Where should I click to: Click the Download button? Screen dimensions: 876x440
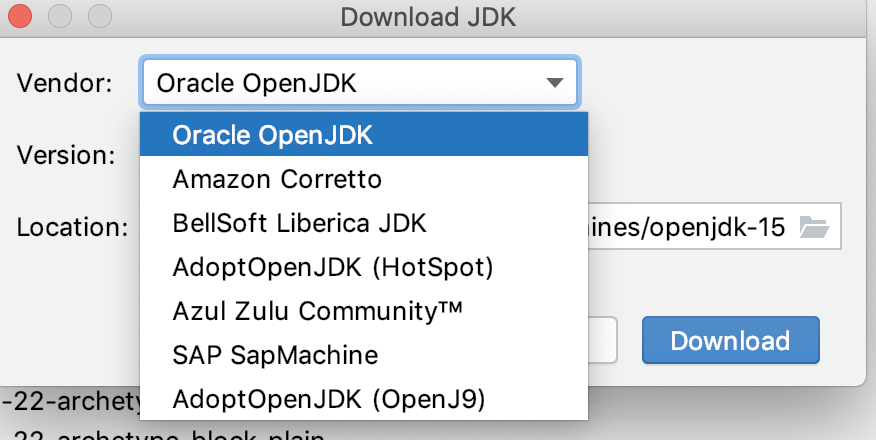731,340
